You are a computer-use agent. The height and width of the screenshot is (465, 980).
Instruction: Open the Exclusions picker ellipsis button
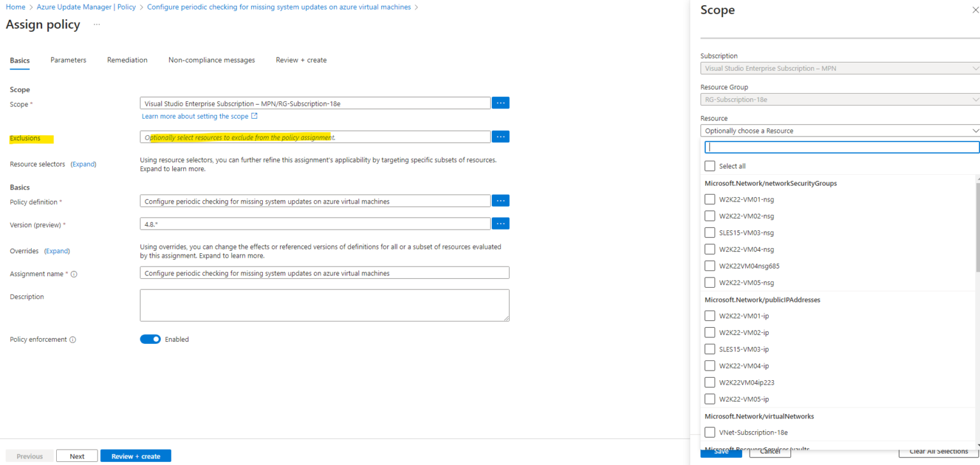(x=501, y=137)
